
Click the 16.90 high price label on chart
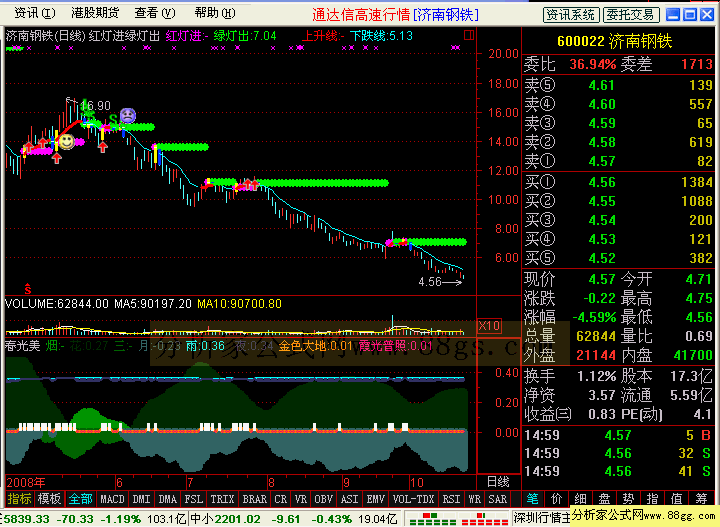tap(96, 106)
